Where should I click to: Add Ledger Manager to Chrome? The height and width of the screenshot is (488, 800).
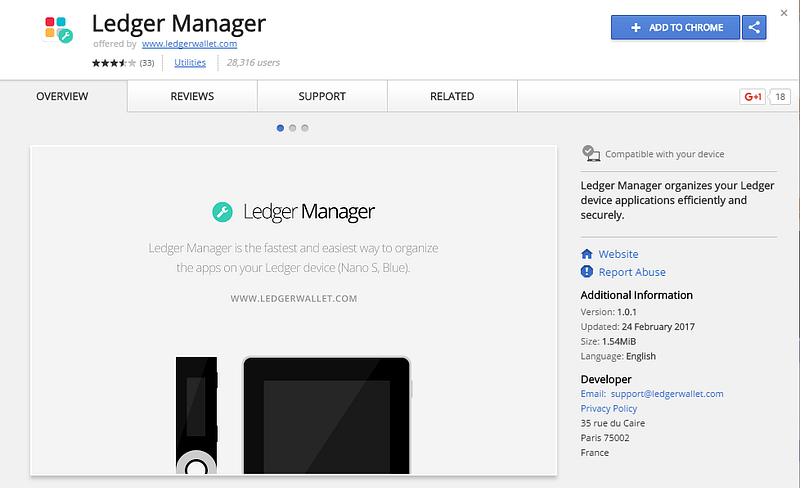(676, 27)
